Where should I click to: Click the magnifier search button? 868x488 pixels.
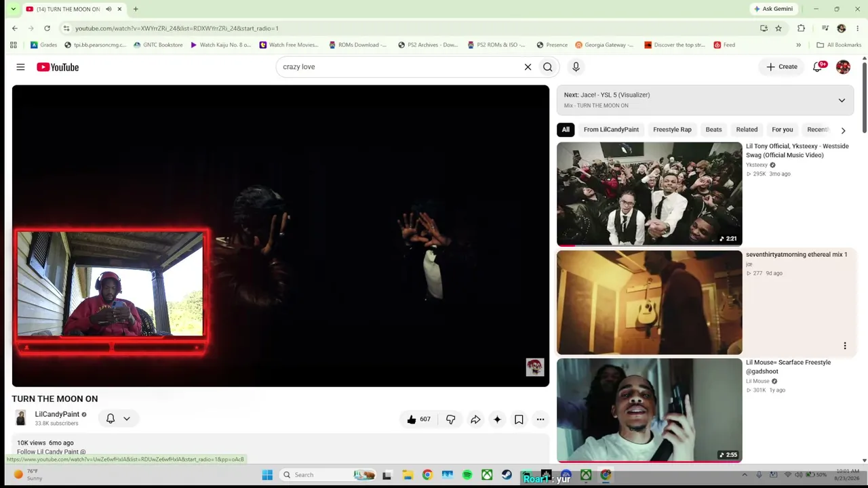point(547,67)
